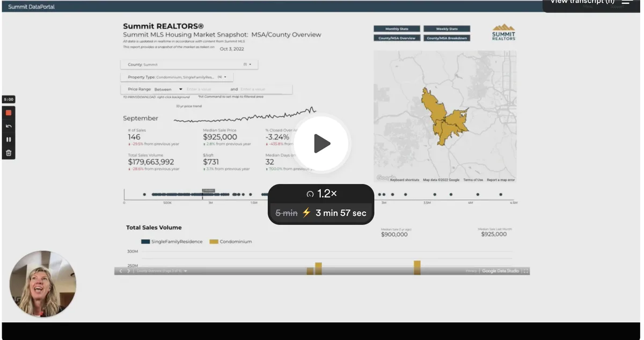644x340 pixels.
Task: Delete the recording with the trash icon
Action: point(9,153)
